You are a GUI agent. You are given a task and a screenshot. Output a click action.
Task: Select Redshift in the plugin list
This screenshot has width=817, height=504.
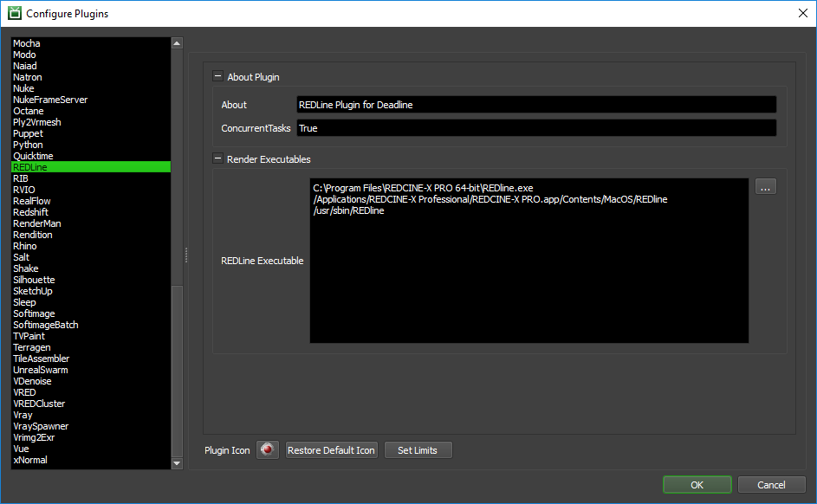91,212
